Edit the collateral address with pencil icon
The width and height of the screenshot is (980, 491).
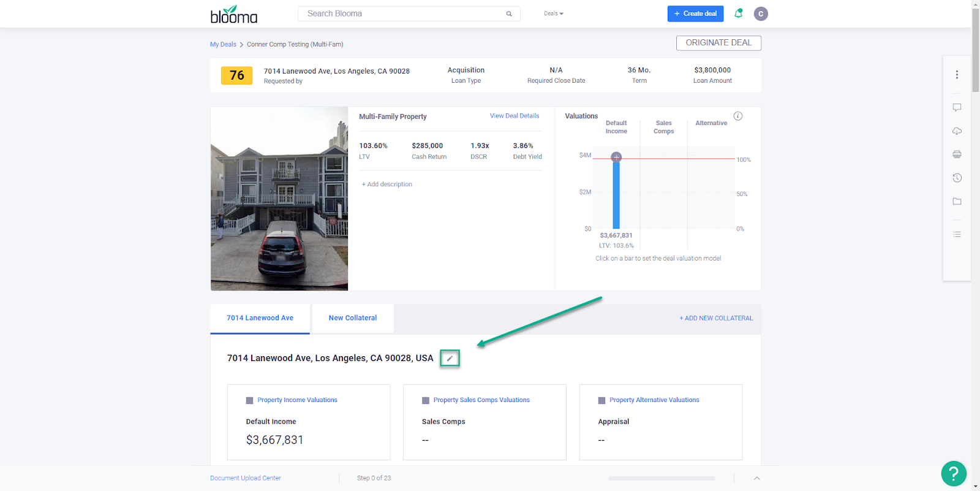click(450, 359)
